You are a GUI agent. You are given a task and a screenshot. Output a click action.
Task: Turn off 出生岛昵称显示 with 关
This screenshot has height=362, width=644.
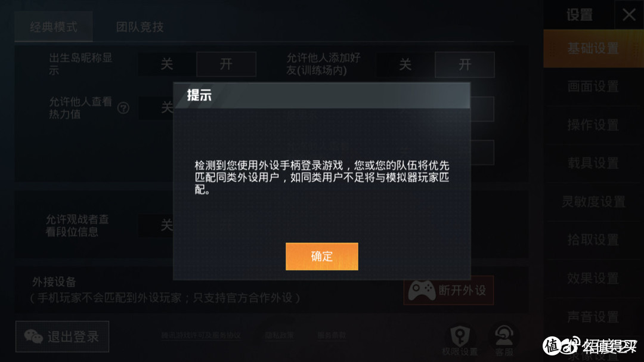167,64
